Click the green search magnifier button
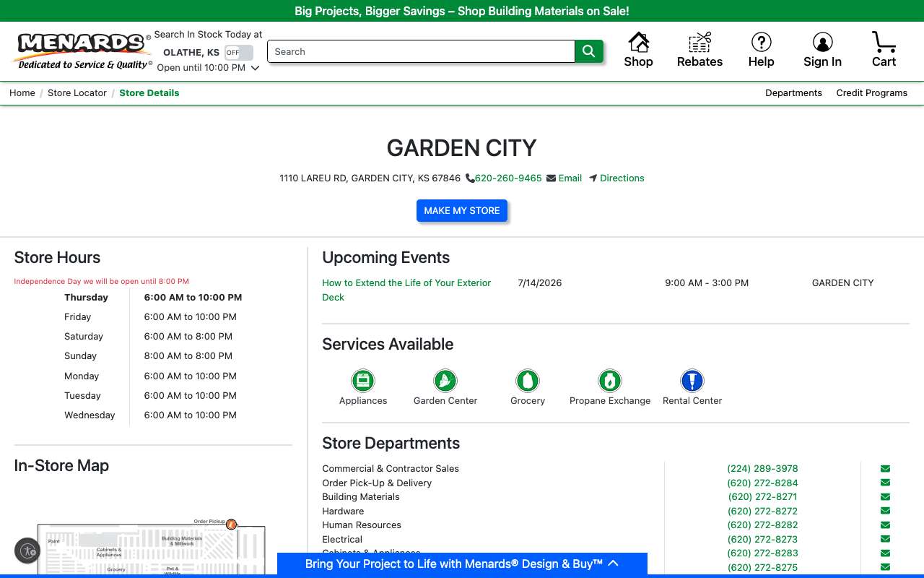This screenshot has width=924, height=578. 589,51
